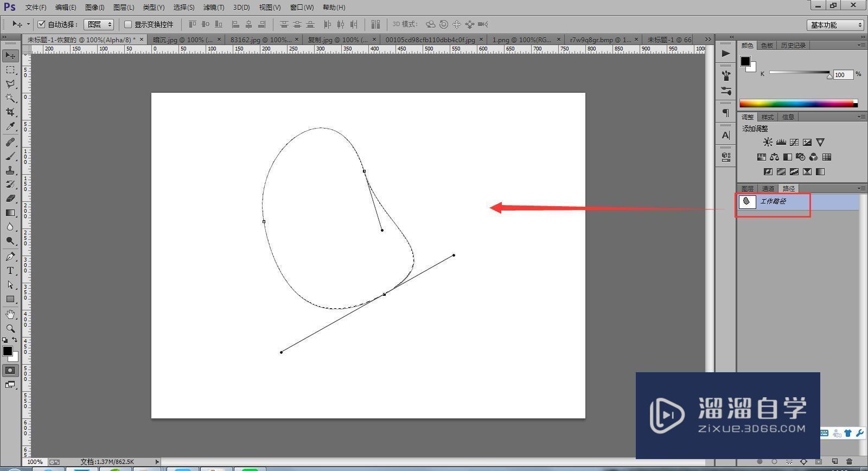Open the File menu
Image resolution: width=868 pixels, height=471 pixels.
point(36,7)
